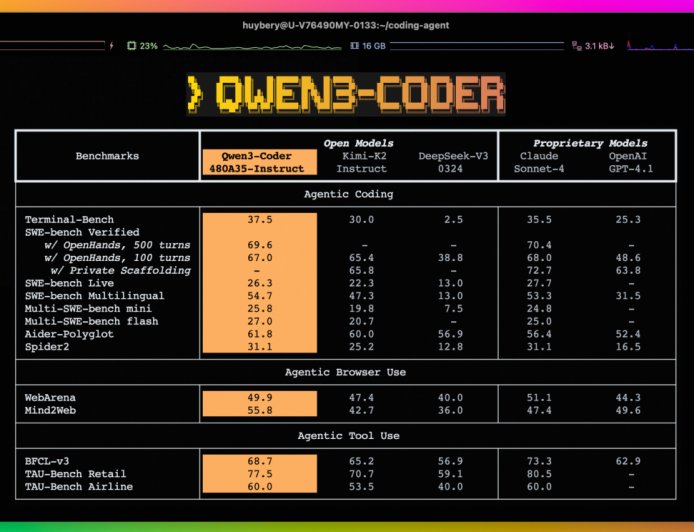Click the TAU-Bench Retail row label
The width and height of the screenshot is (694, 532).
point(76,474)
